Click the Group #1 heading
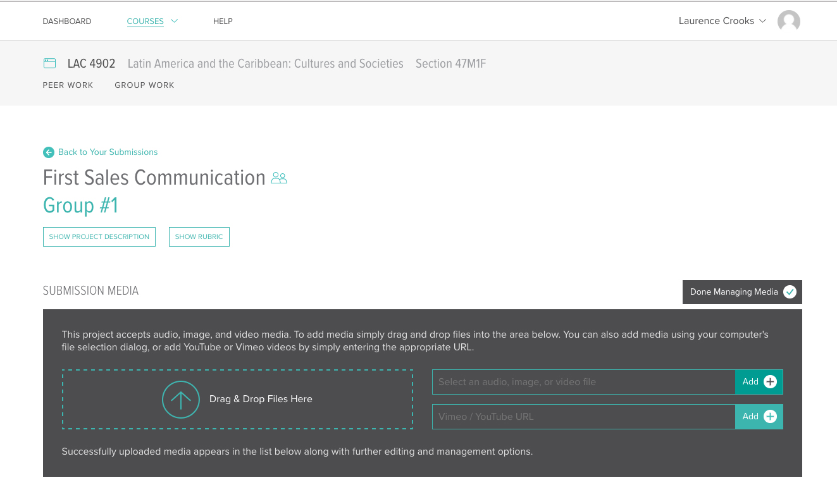Image resolution: width=837 pixels, height=504 pixels. [80, 206]
